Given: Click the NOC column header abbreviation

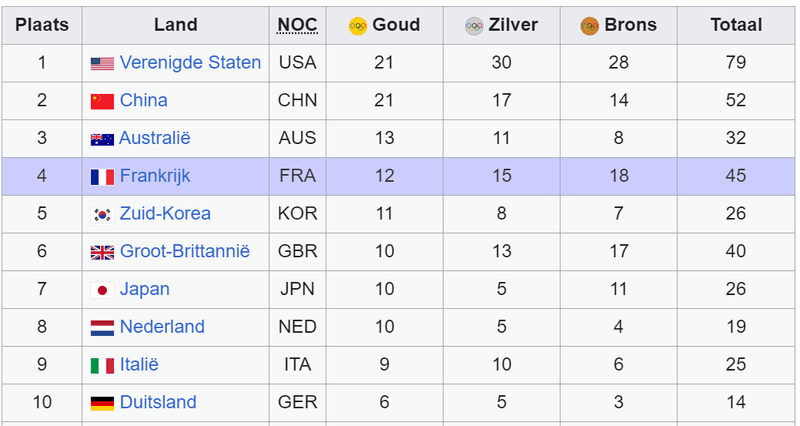Looking at the screenshot, I should [297, 25].
